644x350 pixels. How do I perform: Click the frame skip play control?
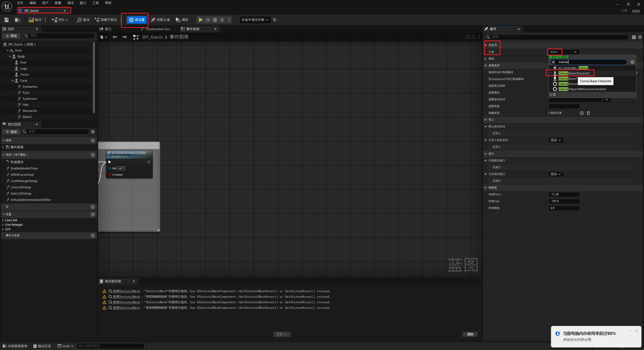coord(208,20)
